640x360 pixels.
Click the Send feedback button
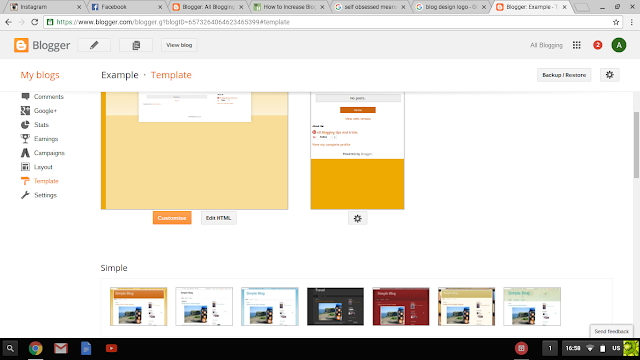pyautogui.click(x=611, y=331)
